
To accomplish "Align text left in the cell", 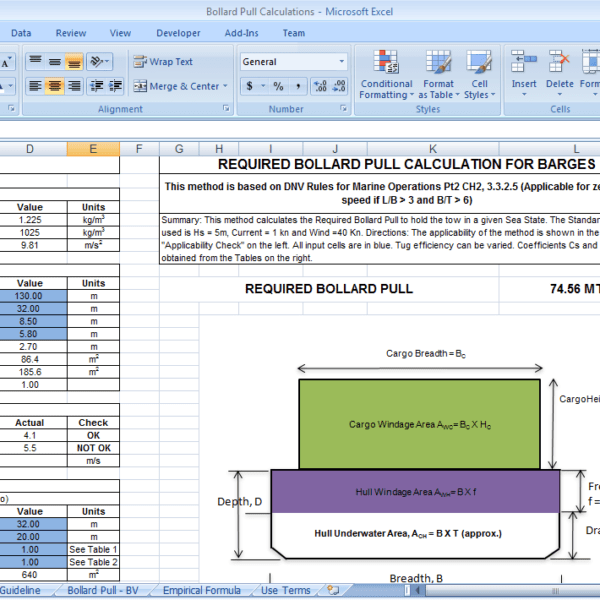I will (x=36, y=86).
